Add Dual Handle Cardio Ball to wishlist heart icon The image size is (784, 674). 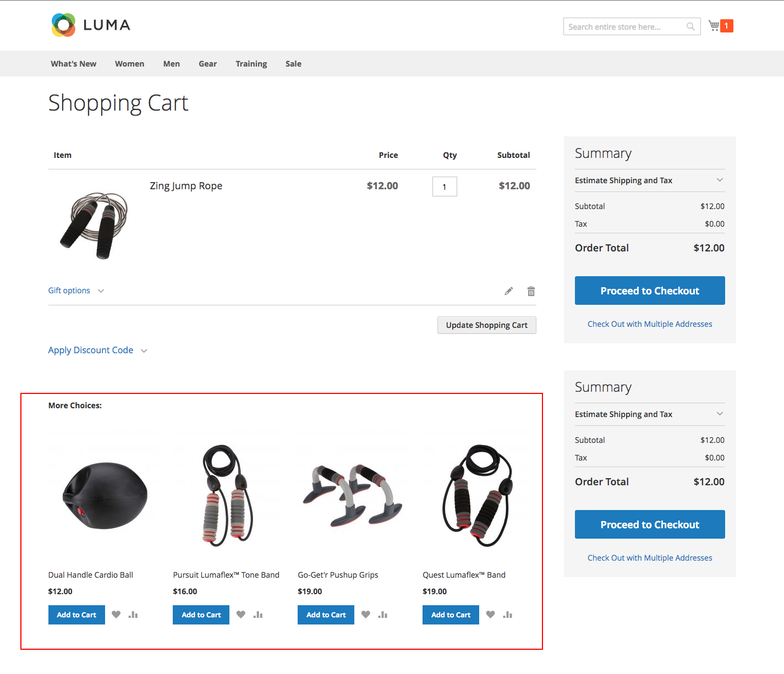click(x=116, y=614)
